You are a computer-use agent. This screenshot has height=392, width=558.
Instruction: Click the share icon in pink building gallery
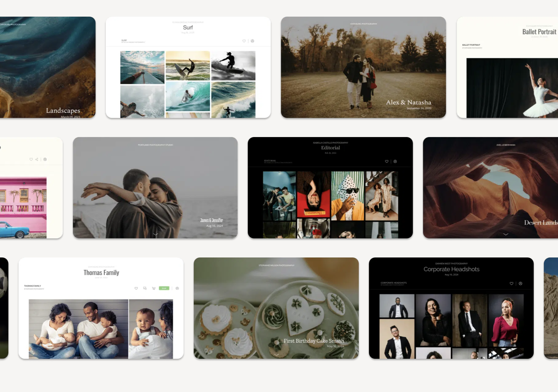(37, 159)
